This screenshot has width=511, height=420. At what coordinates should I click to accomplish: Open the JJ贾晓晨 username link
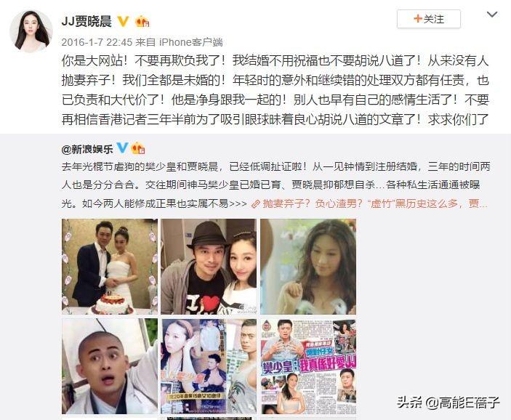[x=86, y=22]
